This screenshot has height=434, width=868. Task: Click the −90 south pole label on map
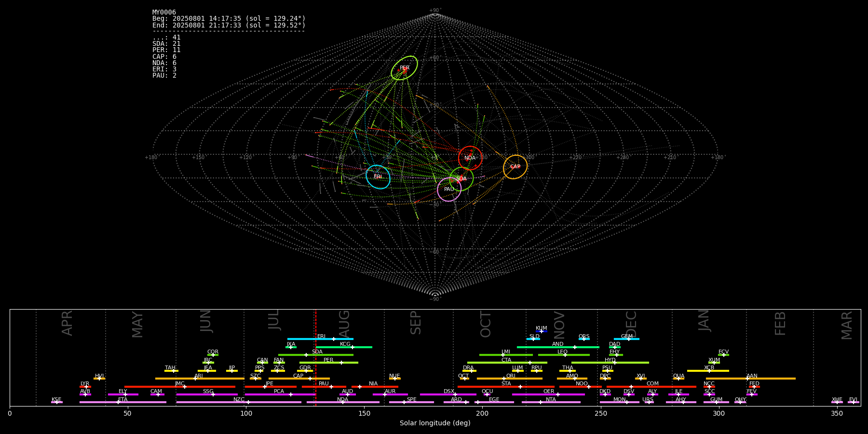(435, 299)
